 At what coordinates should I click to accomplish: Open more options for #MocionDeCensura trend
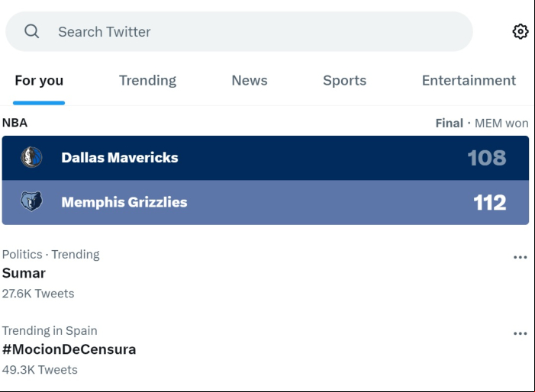520,334
